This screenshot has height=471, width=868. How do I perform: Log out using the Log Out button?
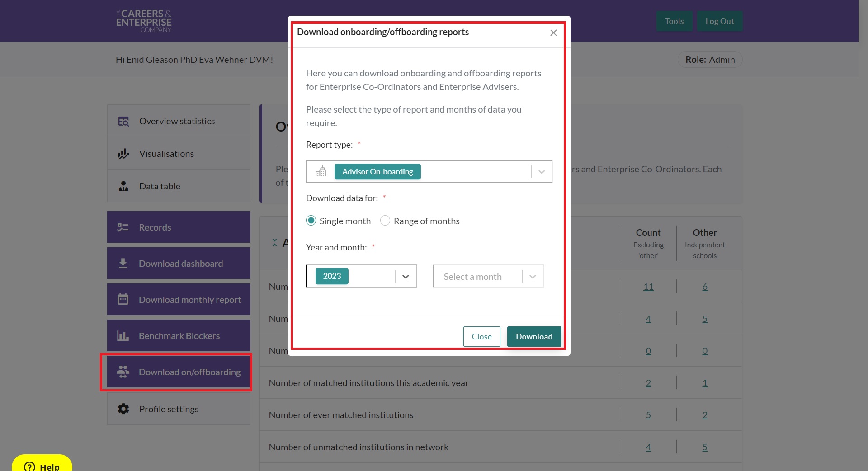(719, 21)
